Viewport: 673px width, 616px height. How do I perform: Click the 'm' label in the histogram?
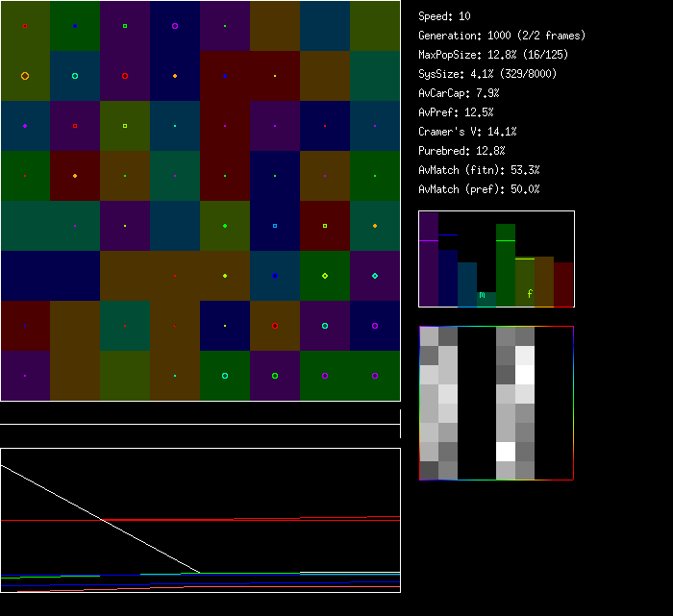(482, 295)
